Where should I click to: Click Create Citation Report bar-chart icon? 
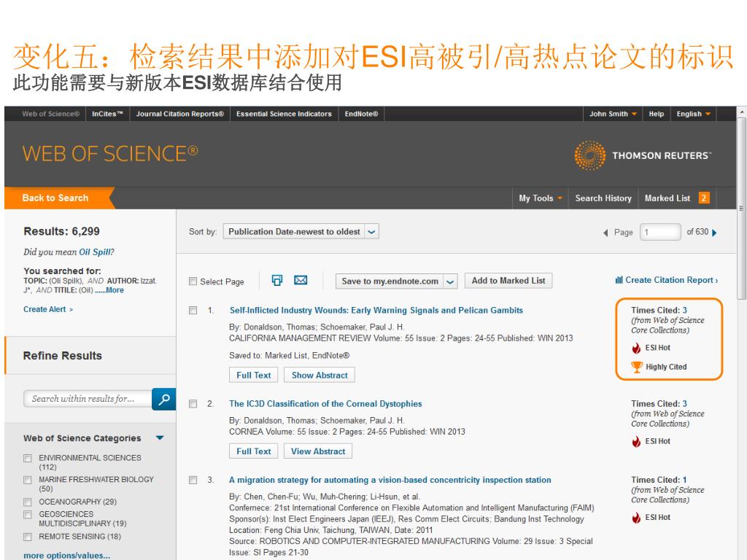click(619, 280)
